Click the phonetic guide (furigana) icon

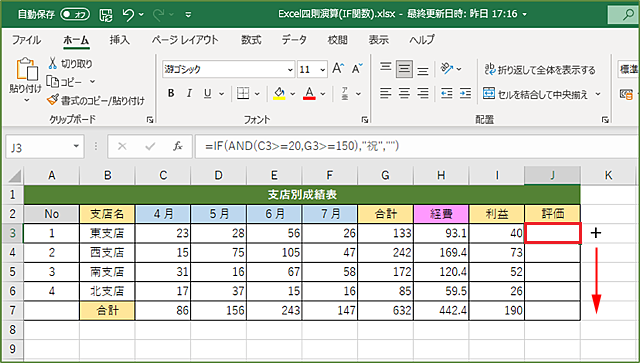coord(345,94)
